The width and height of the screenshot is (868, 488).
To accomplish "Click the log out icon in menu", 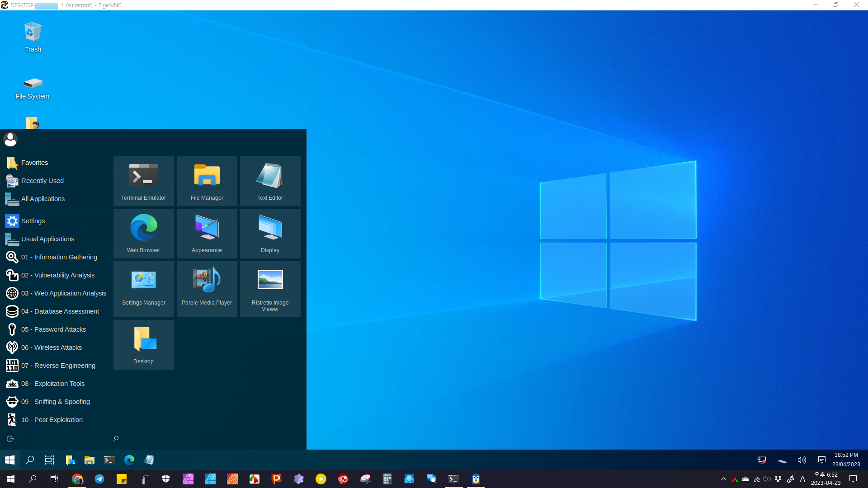I will 10,439.
